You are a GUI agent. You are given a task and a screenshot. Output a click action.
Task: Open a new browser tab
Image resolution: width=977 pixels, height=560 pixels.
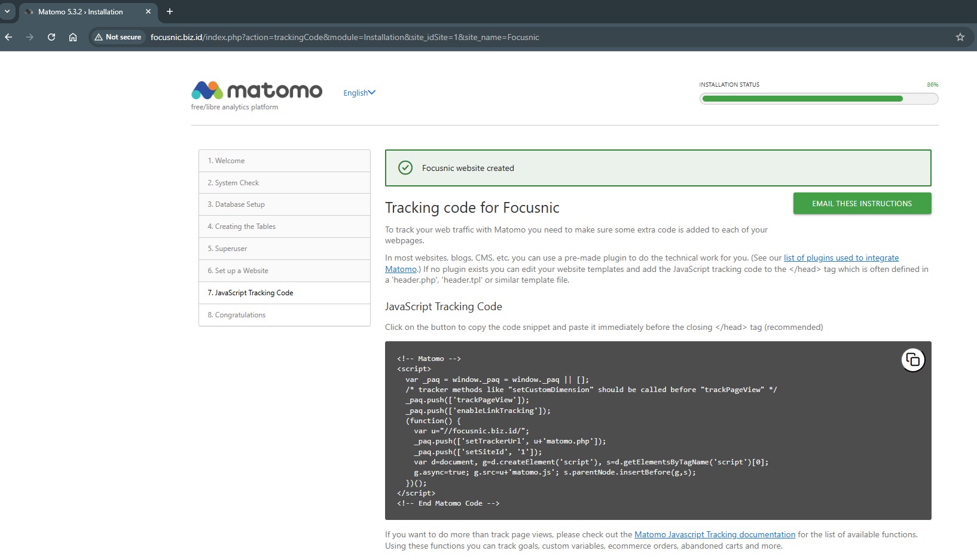[x=170, y=11]
